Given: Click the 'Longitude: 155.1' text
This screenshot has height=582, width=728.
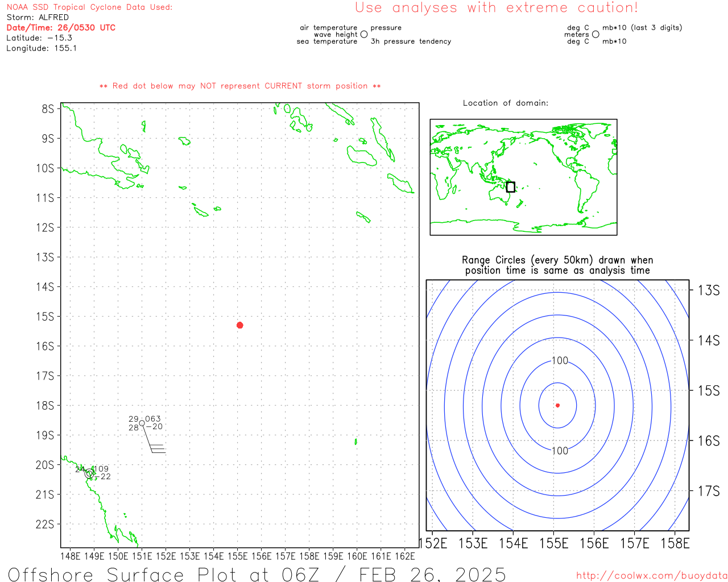Looking at the screenshot, I should (42, 48).
